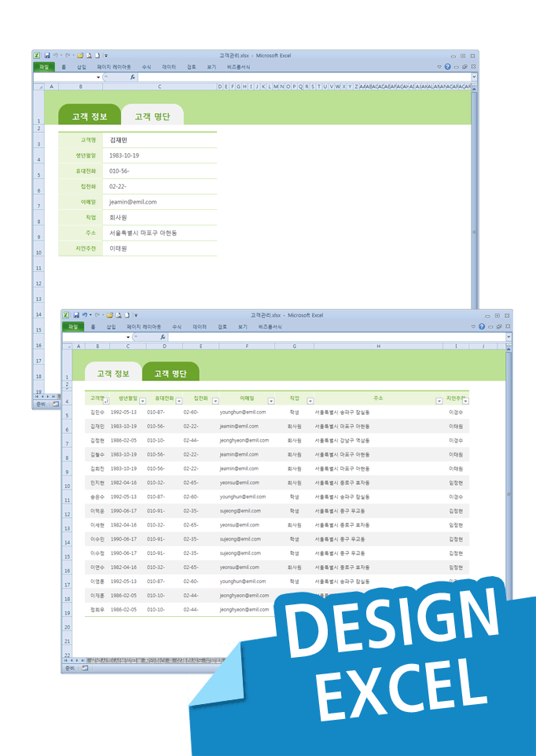Click the Excel logo icon of back window
This screenshot has height=756, width=536.
pyautogui.click(x=37, y=56)
